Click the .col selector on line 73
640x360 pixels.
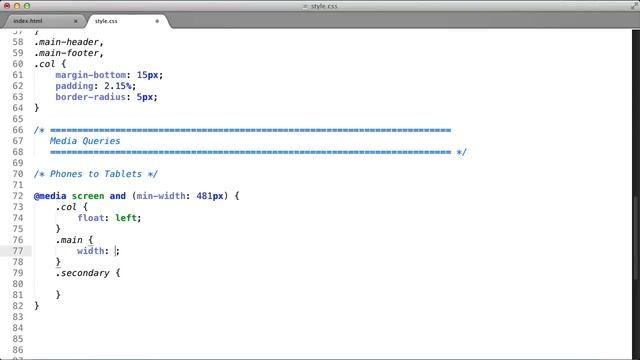66,207
